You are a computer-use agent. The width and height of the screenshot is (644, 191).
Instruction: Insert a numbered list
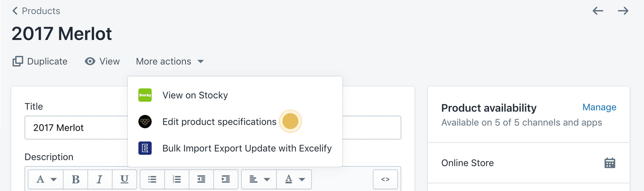(177, 179)
